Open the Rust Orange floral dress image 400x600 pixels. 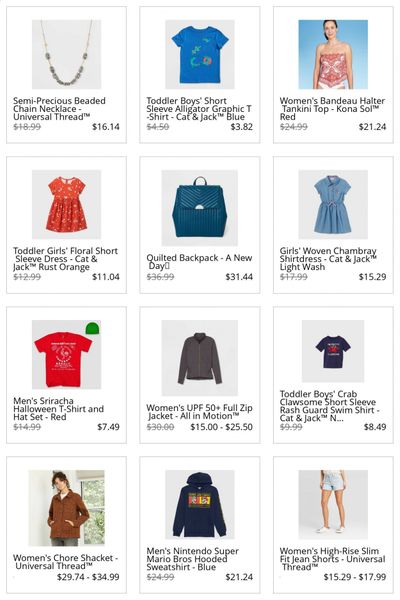click(66, 204)
